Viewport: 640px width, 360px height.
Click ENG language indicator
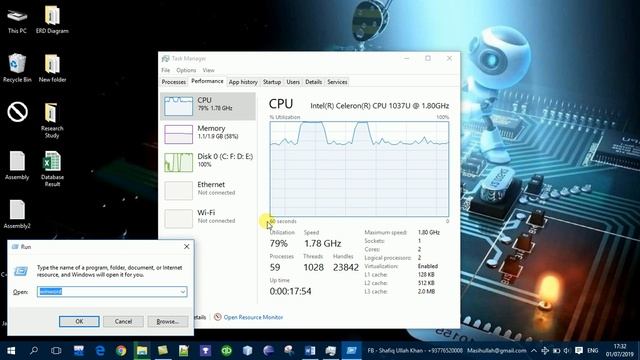click(x=593, y=351)
